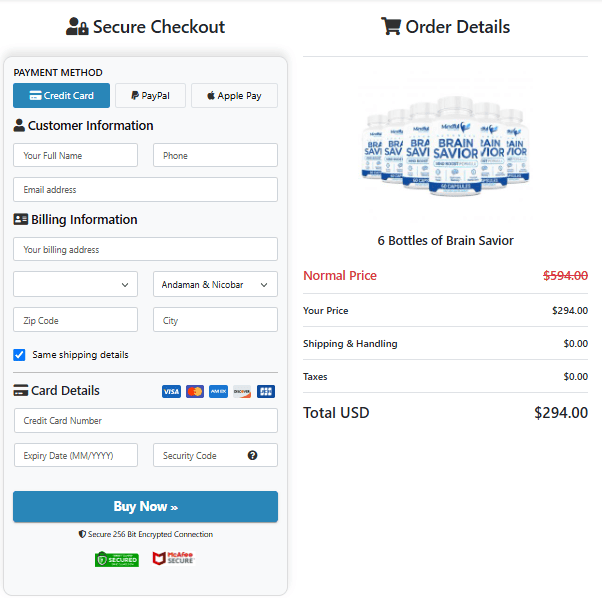The image size is (602, 598).
Task: Open the empty country dropdown
Action: pyautogui.click(x=75, y=285)
